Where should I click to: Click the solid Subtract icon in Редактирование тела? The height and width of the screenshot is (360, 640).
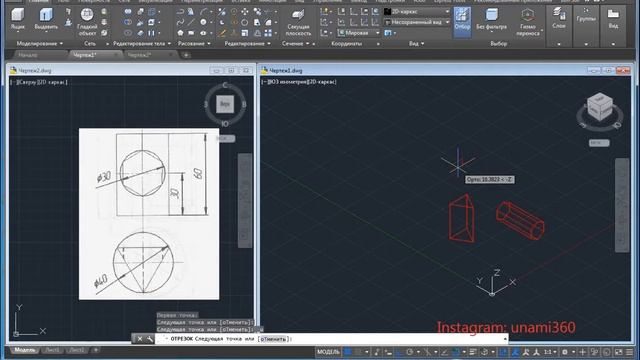(128, 22)
